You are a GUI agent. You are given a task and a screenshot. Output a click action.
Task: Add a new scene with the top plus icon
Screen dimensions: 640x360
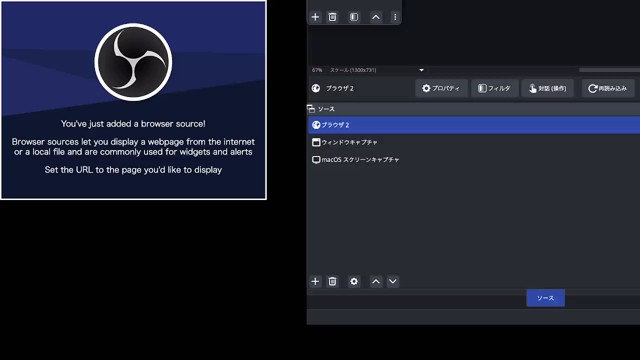[315, 17]
